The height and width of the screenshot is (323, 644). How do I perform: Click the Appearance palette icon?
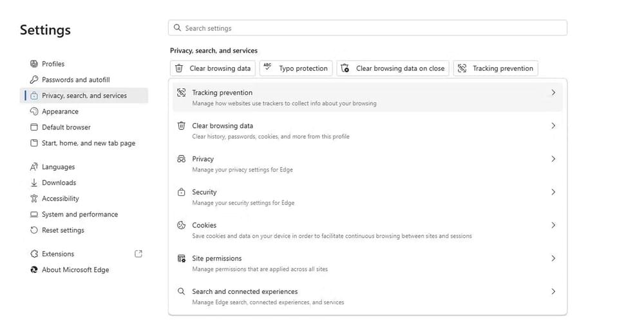point(34,112)
